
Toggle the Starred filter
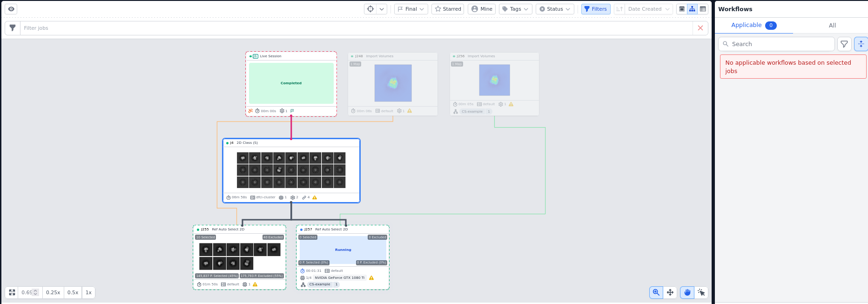[x=448, y=9]
